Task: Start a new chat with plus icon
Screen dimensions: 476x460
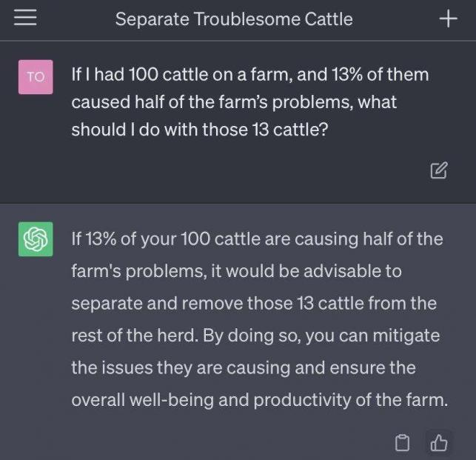Action: pyautogui.click(x=448, y=19)
